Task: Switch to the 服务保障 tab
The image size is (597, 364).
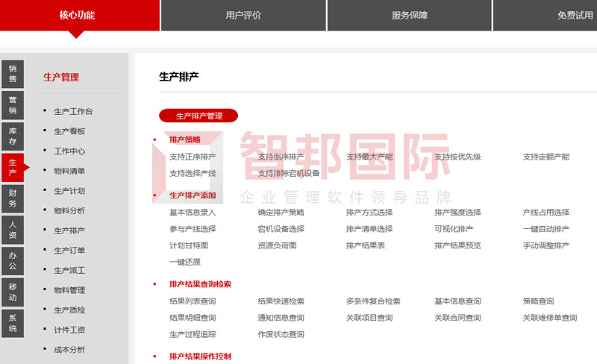Action: pos(409,15)
